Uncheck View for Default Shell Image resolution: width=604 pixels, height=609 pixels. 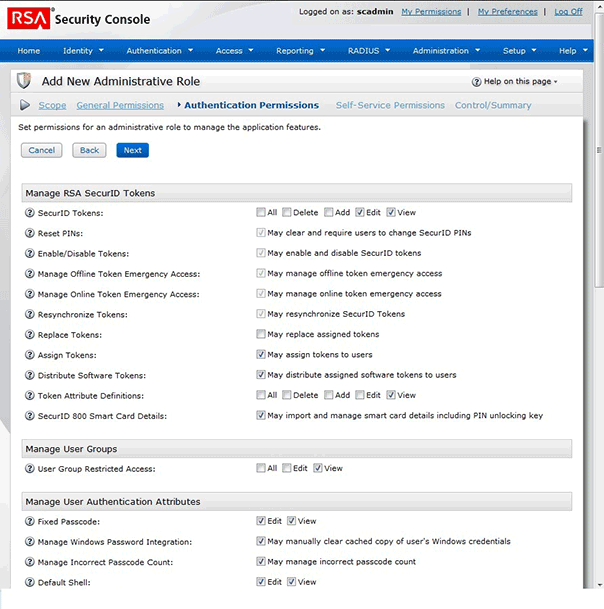[x=291, y=581]
